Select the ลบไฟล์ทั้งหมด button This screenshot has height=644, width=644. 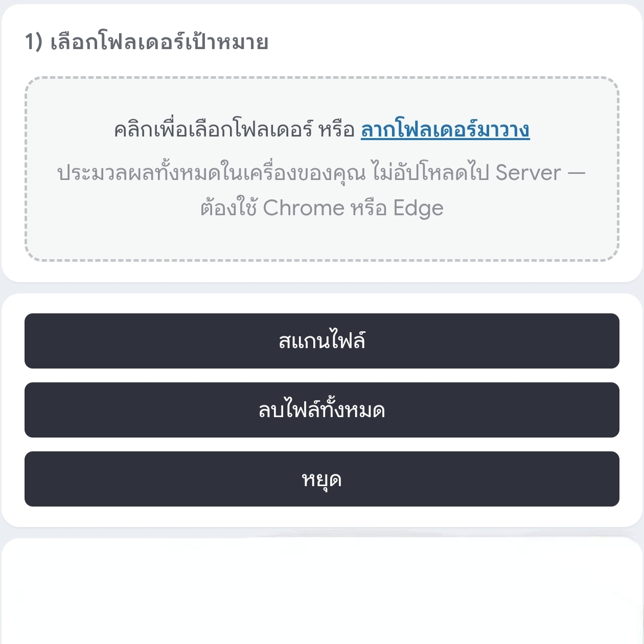pyautogui.click(x=322, y=410)
